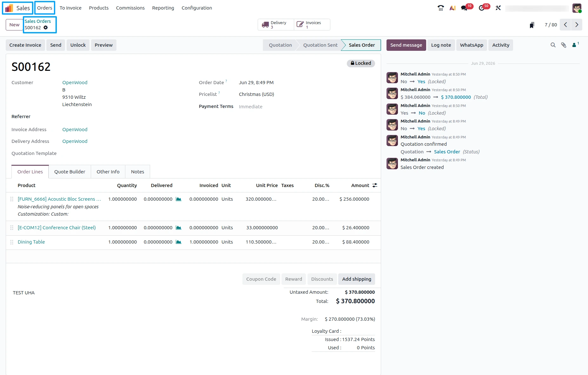Open the debug tools icon in top bar
Screen dimensions: 588x375
[498, 8]
